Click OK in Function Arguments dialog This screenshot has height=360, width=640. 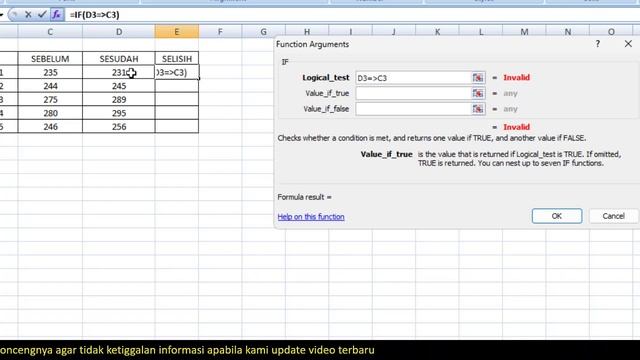557,216
